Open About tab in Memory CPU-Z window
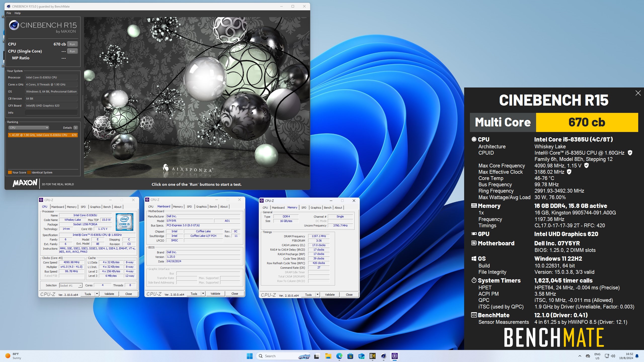The image size is (644, 362). 338,208
